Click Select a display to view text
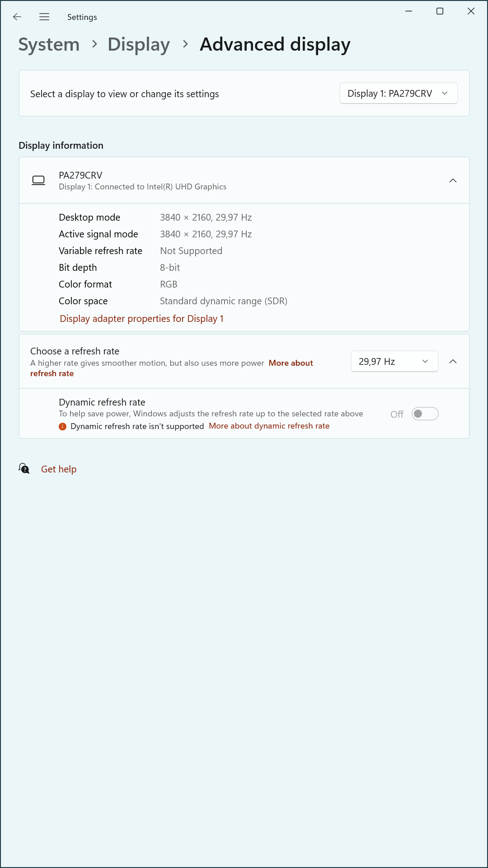The height and width of the screenshot is (868, 488). pos(125,94)
